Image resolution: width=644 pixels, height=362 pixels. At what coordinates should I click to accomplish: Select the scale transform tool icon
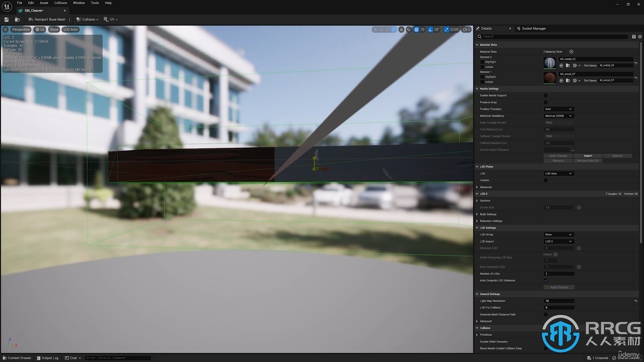point(394,30)
